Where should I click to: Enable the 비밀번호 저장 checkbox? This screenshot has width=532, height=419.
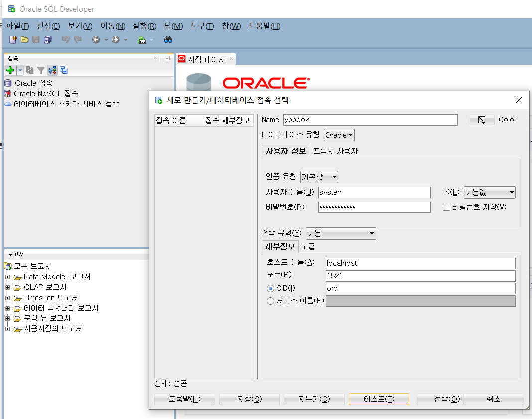(446, 207)
